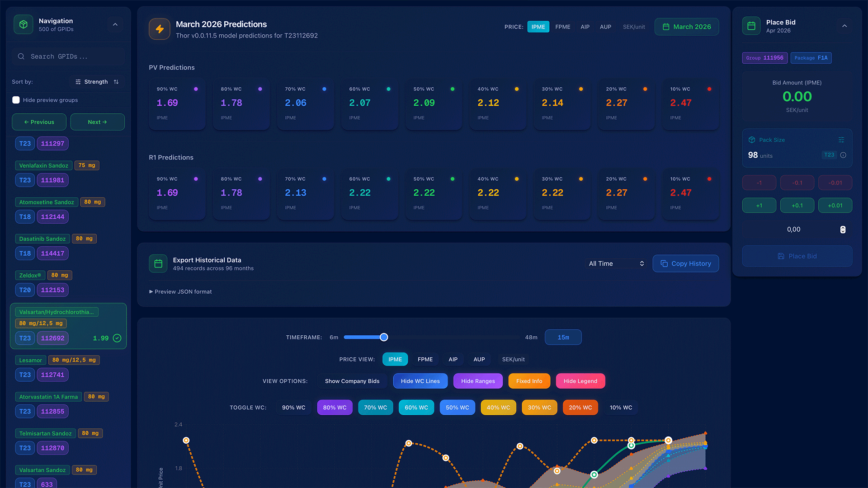Screen dimensions: 868x488
Task: Select FPME in the header price tabs
Action: 562,27
